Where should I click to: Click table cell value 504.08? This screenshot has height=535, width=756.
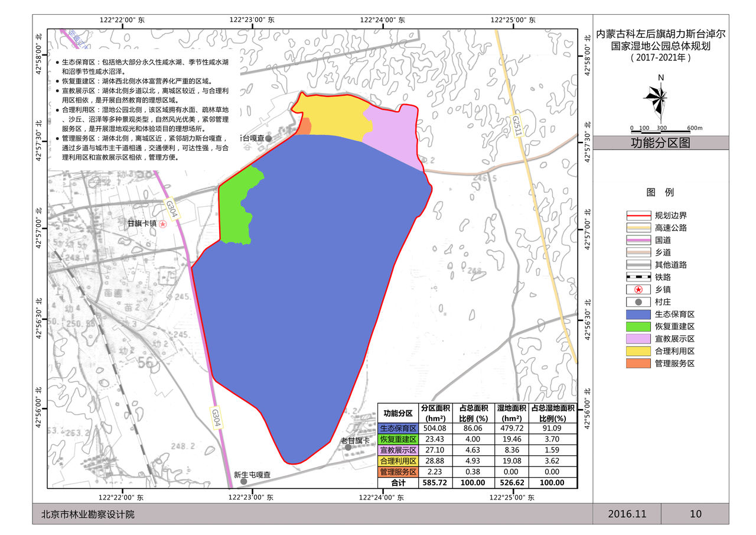point(435,429)
